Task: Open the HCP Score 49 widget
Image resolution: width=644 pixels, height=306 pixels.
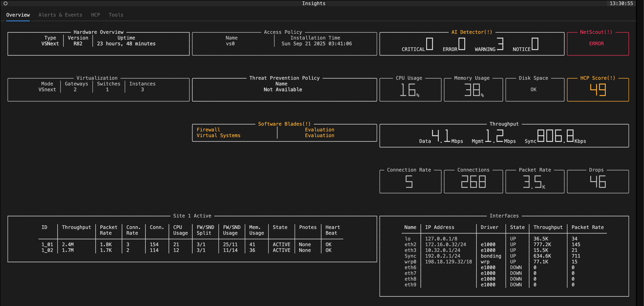Action: click(597, 90)
